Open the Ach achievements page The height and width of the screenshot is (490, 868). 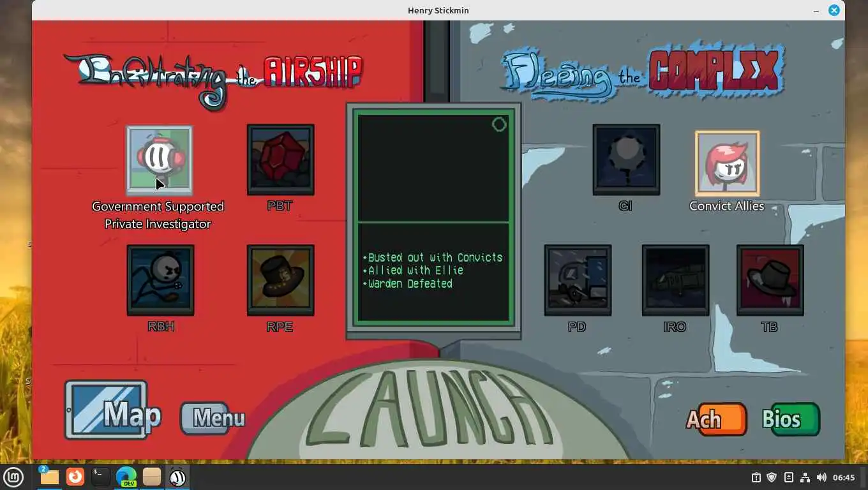[717, 419]
